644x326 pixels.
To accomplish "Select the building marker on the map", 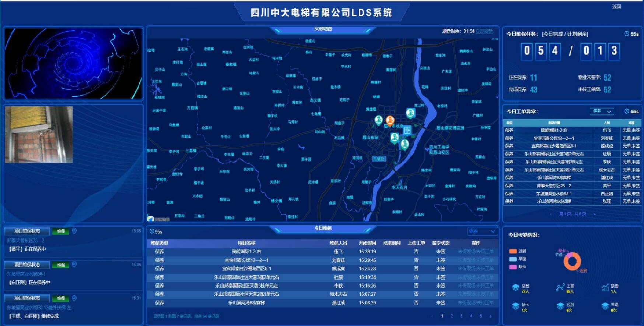I will click(x=407, y=130).
